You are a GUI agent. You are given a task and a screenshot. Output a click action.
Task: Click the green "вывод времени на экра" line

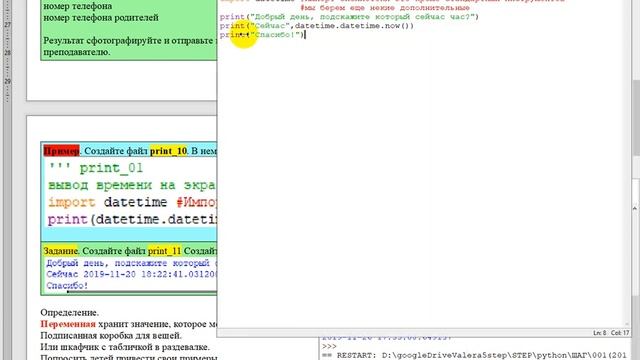(132, 185)
